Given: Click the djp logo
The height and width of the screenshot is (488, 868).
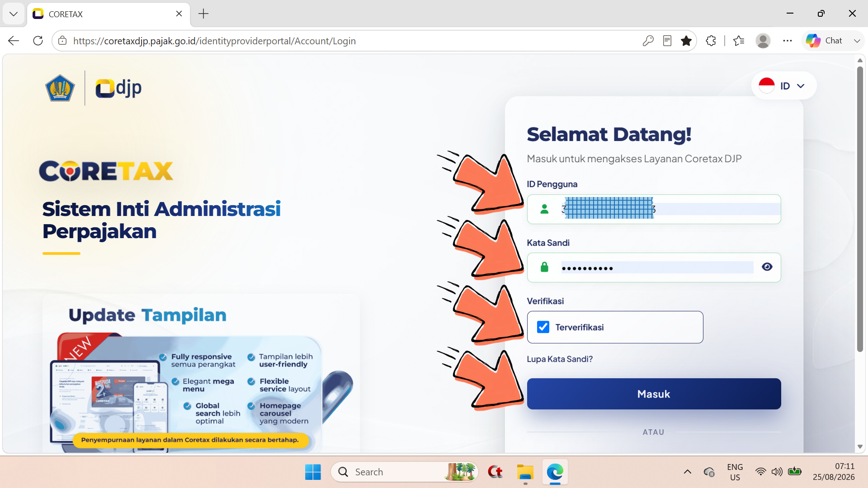Looking at the screenshot, I should click(118, 88).
